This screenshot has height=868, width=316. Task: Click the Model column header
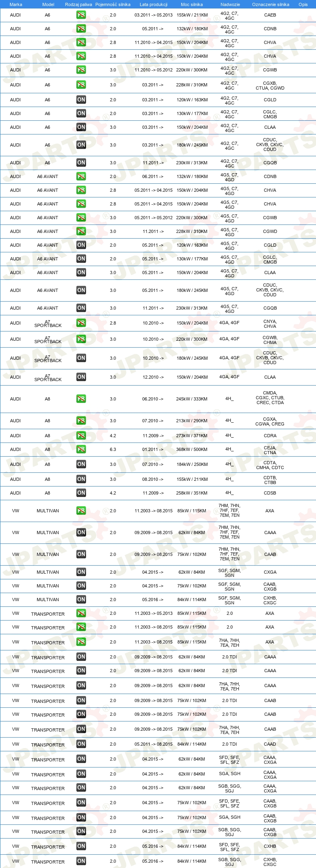point(48,4)
